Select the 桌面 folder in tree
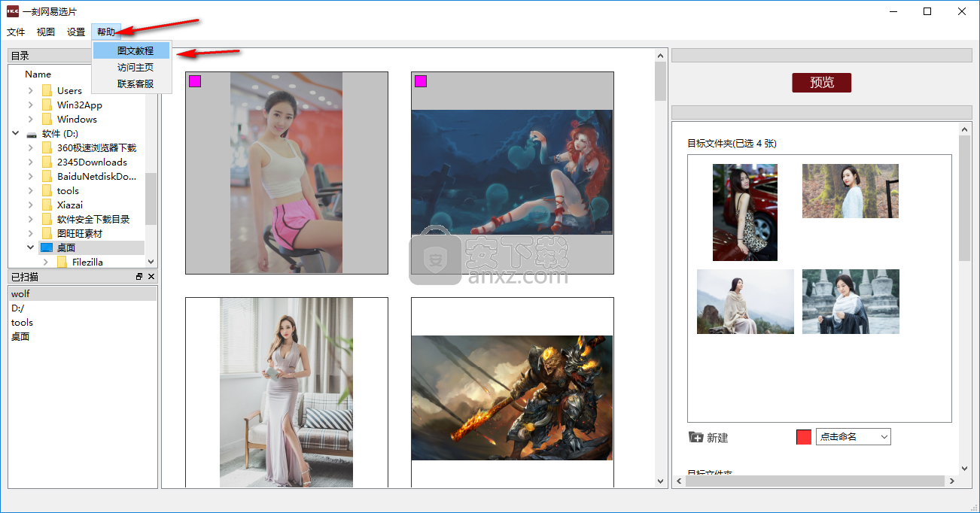Viewport: 980px width, 513px height. (66, 247)
